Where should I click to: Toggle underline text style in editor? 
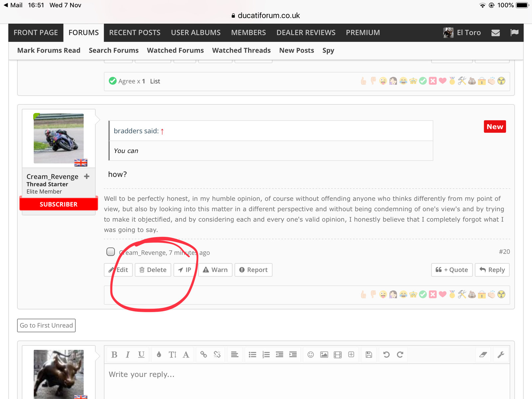(x=141, y=354)
